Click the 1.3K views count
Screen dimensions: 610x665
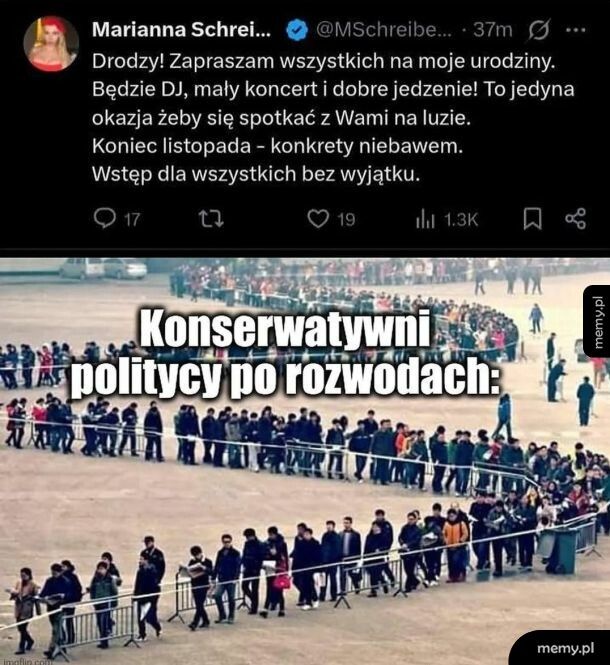(461, 220)
